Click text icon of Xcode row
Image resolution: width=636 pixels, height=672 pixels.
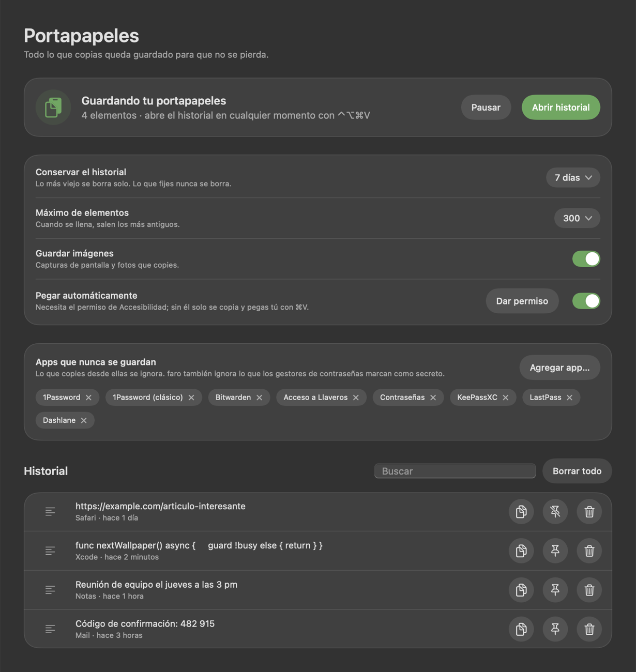(x=50, y=551)
